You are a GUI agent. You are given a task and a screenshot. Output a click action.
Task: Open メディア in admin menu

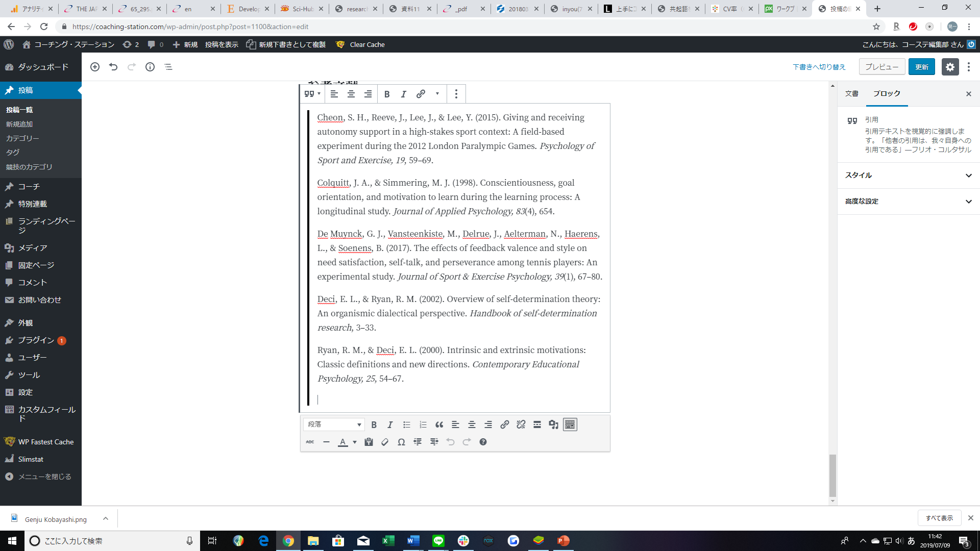click(x=41, y=248)
